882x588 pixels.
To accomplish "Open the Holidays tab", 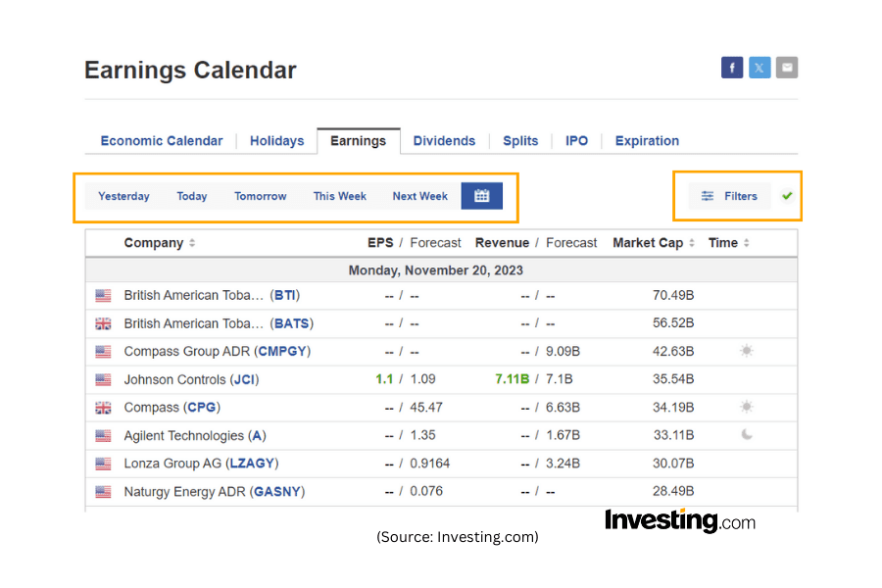I will [276, 141].
